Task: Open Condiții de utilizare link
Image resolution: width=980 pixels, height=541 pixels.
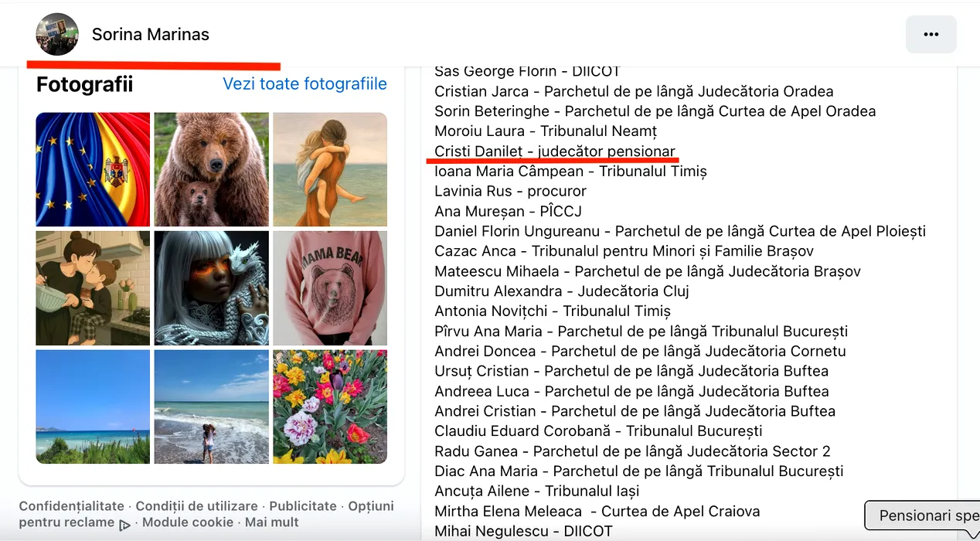Action: (197, 506)
